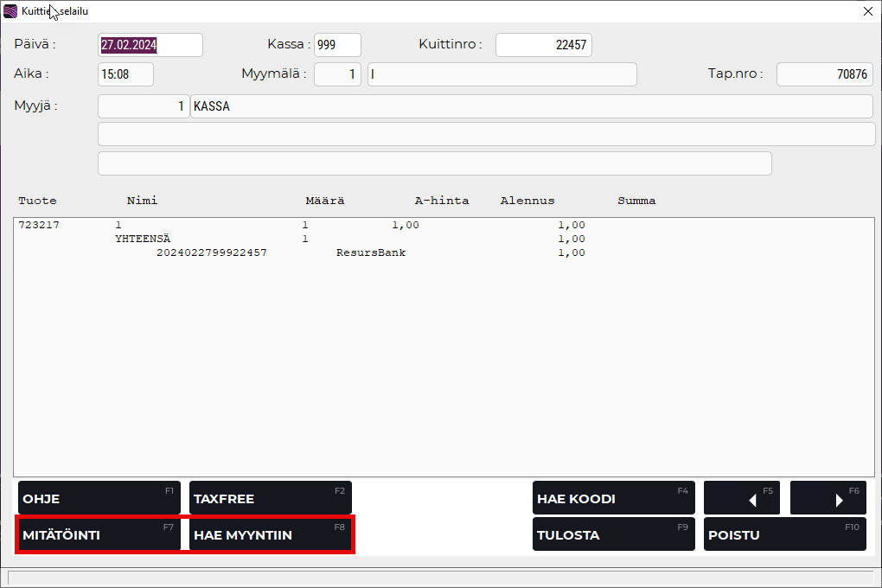The width and height of the screenshot is (882, 588).
Task: Exit using the POISTU button
Action: click(x=784, y=534)
